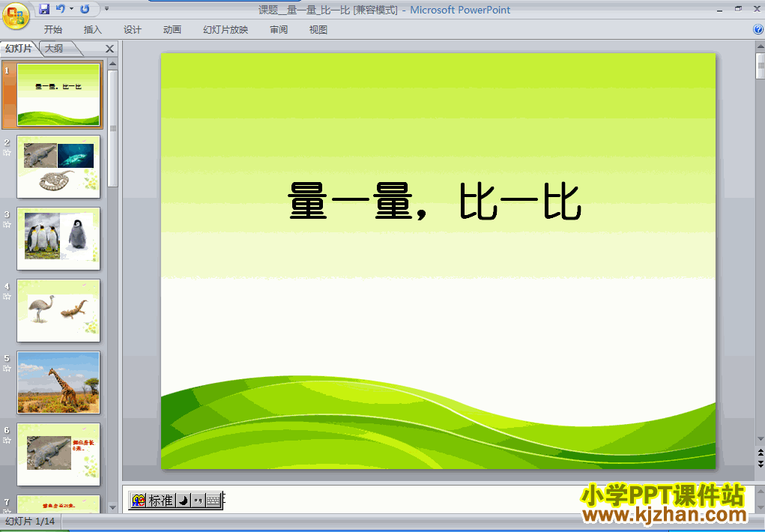
Task: Select slide 7 thumbnail at pane bottom
Action: (x=58, y=504)
